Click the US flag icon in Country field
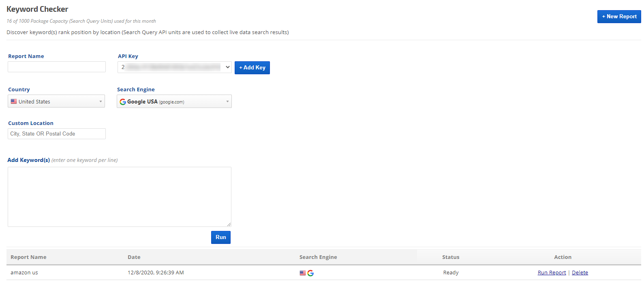 pos(14,101)
